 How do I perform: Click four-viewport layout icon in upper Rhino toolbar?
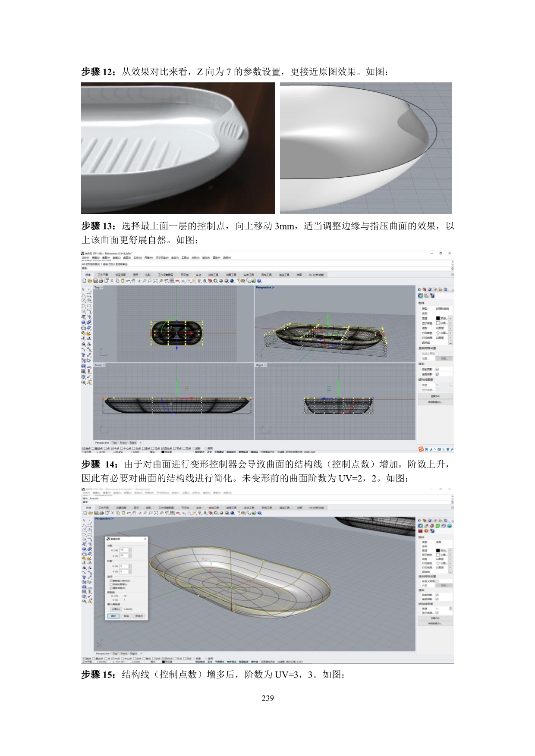coord(172,281)
